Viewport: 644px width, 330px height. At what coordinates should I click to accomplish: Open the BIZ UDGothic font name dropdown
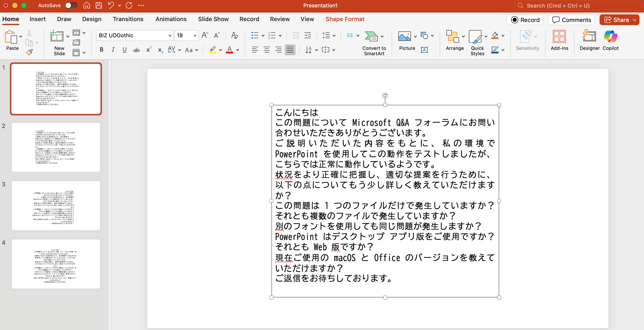(170, 35)
